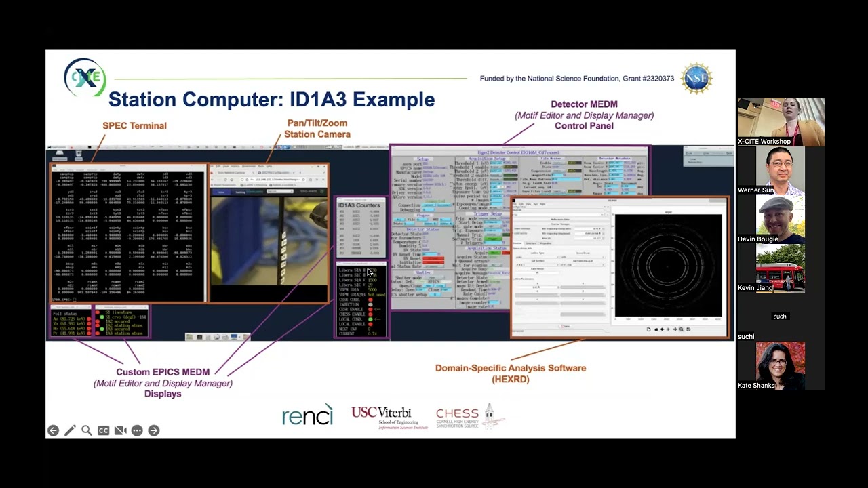Select the HEXRD plot pan tool
This screenshot has height=488, width=868.
point(675,329)
